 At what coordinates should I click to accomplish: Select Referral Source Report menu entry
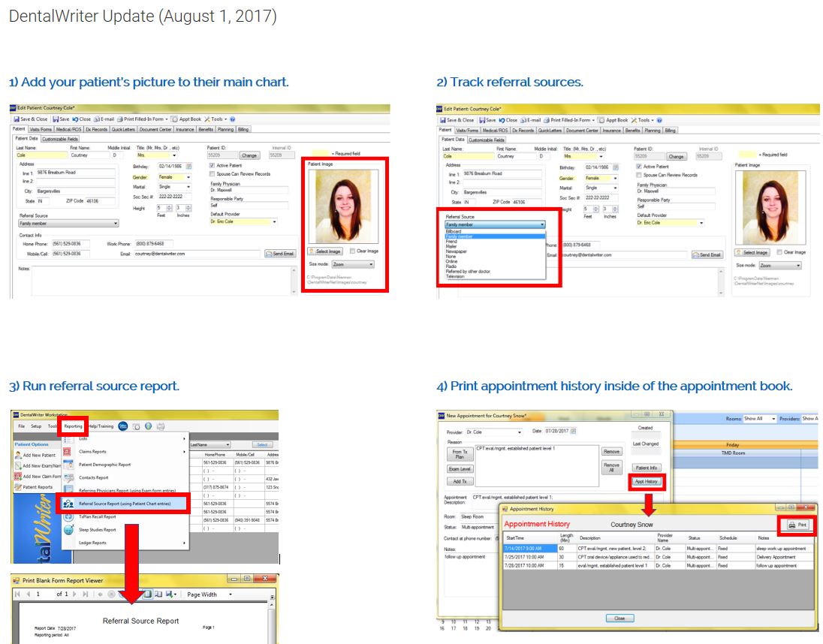click(x=124, y=504)
